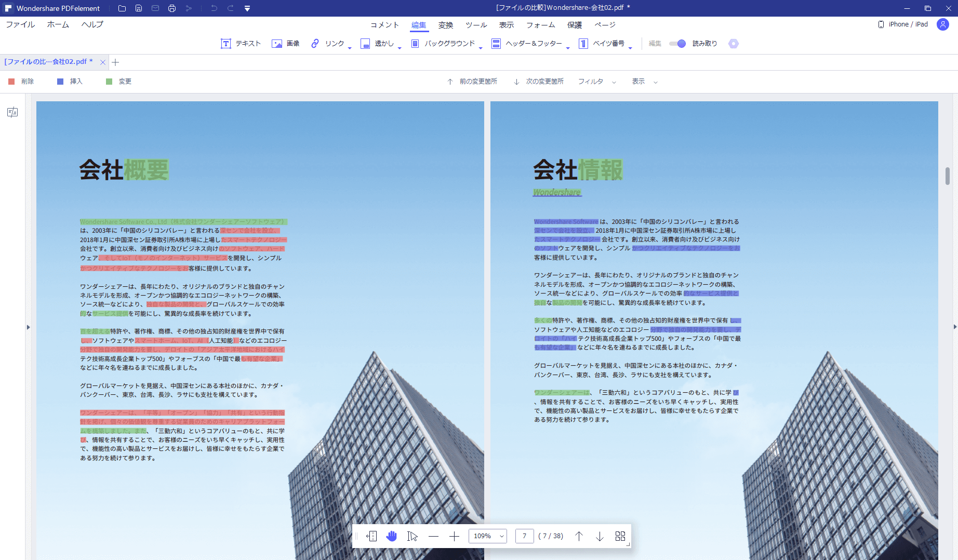Open the 109% zoom level combo box
Image resolution: width=958 pixels, height=560 pixels.
tap(488, 536)
